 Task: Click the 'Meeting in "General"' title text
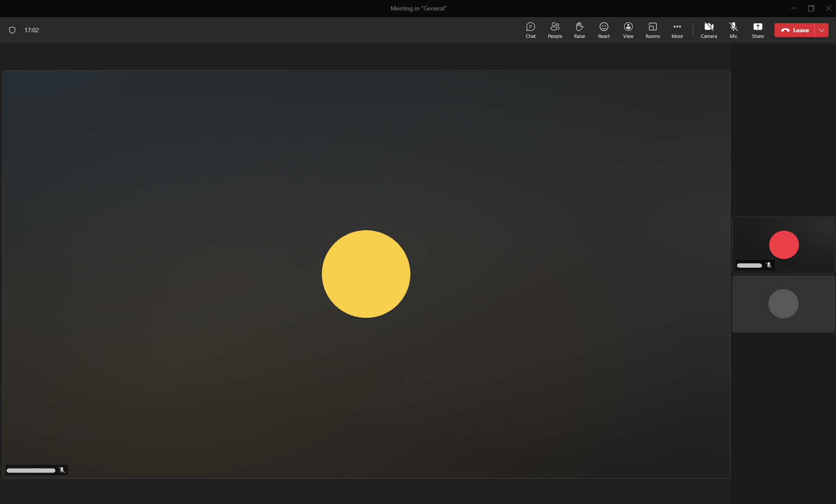point(418,8)
